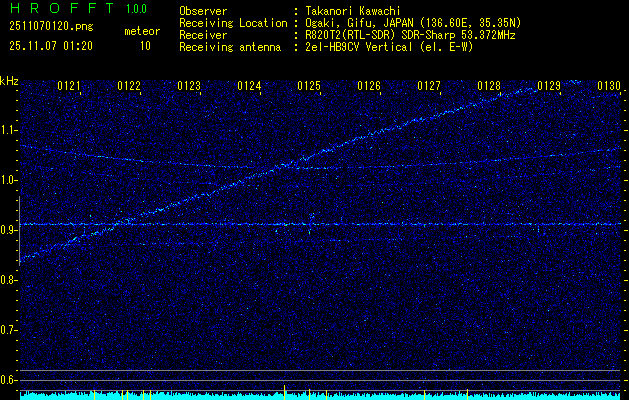Click the kHz axis unit label
Viewport: 629px width, 400px height.
[x=9, y=80]
